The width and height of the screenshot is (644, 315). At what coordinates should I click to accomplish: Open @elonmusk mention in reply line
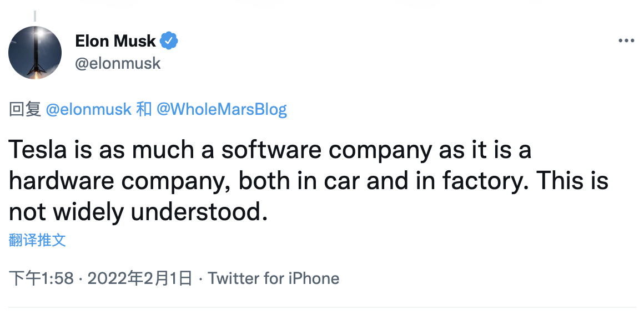88,109
